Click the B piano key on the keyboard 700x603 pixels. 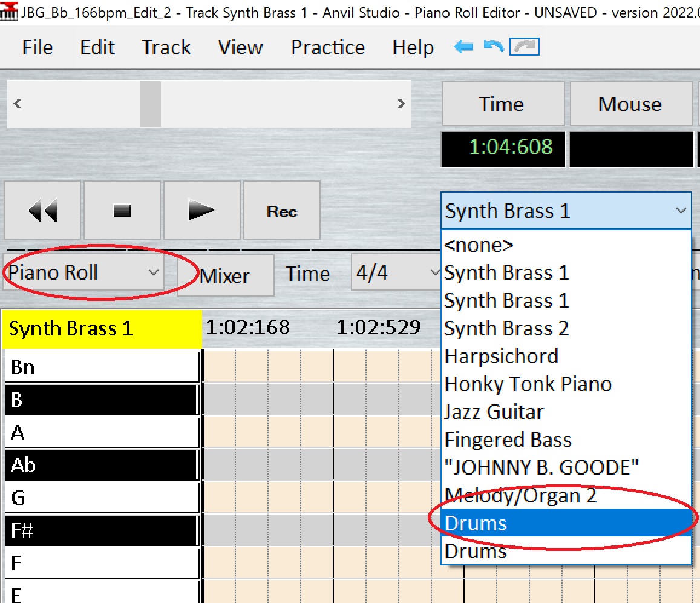pos(97,400)
